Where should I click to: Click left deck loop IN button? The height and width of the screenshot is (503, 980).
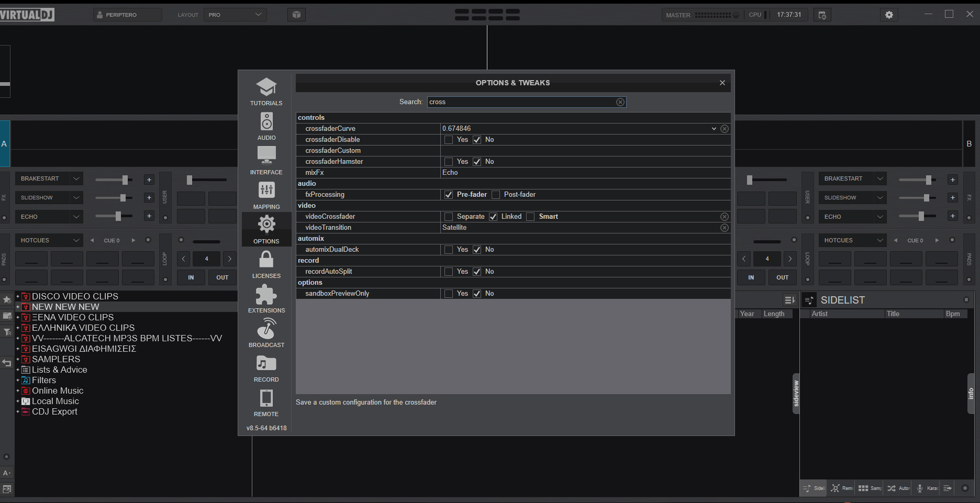[x=191, y=277]
